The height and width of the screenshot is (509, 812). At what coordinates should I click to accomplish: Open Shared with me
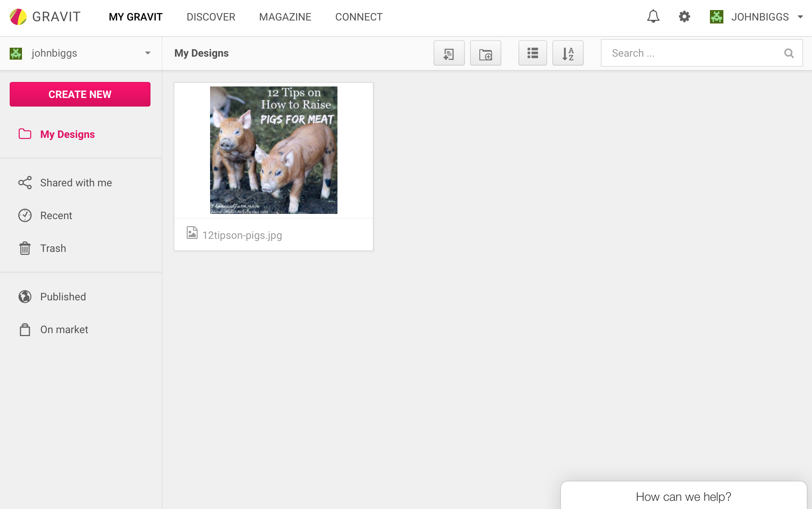tap(76, 183)
